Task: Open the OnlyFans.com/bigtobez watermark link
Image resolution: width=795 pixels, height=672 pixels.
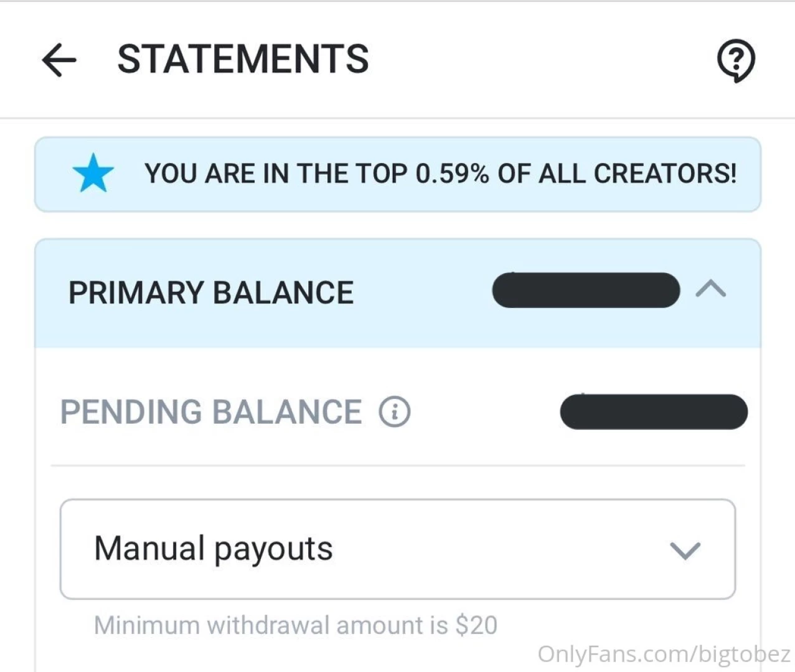Action: (x=664, y=654)
